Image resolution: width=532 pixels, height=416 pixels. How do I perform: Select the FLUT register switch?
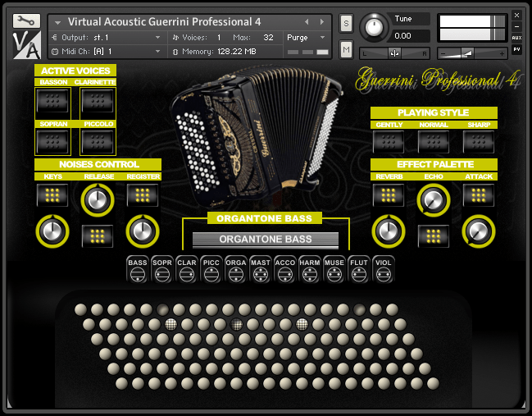click(358, 270)
